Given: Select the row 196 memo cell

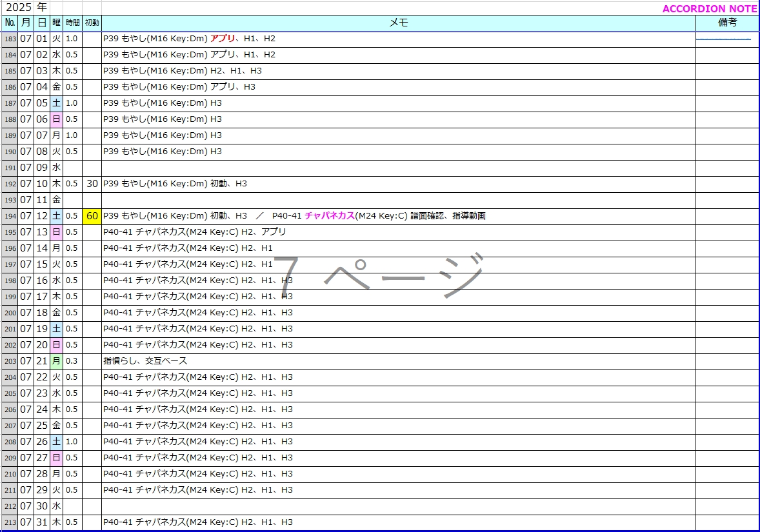Looking at the screenshot, I should pos(399,248).
